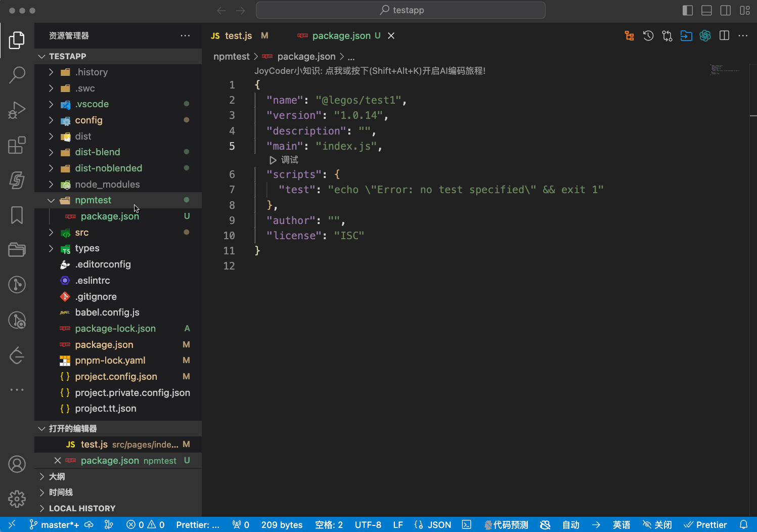757x532 pixels.
Task: Open the Project Manager folders view
Action: point(17,249)
